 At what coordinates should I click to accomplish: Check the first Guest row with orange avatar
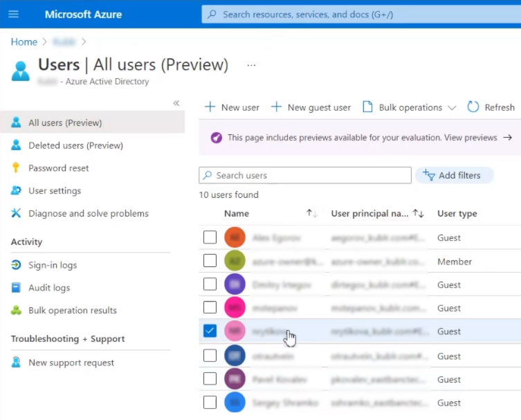click(x=210, y=237)
